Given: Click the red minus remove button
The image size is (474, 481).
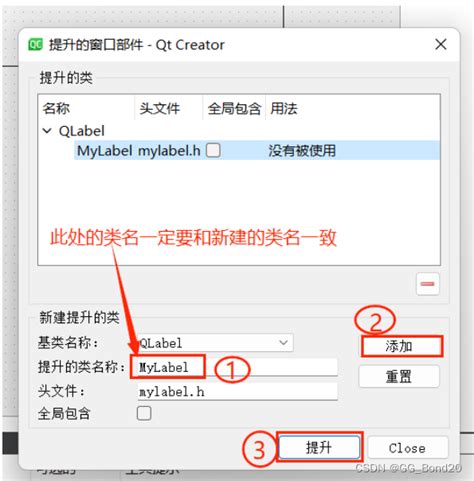Looking at the screenshot, I should (427, 284).
